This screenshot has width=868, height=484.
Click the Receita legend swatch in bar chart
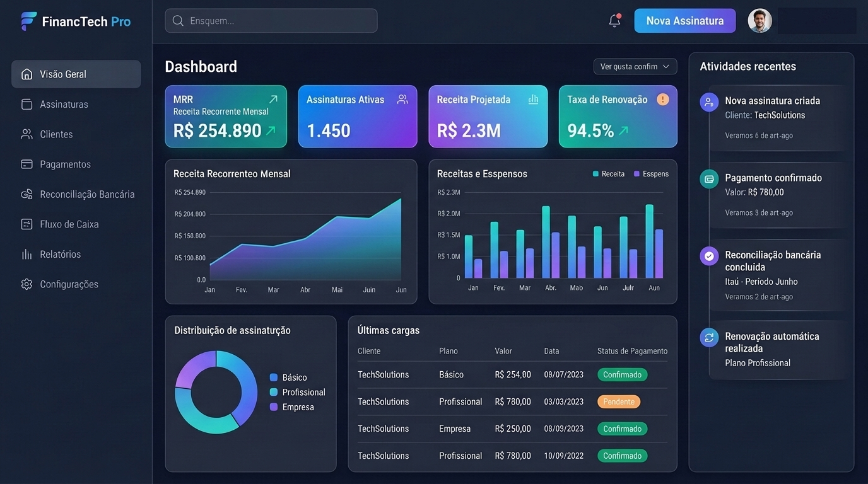coord(595,174)
